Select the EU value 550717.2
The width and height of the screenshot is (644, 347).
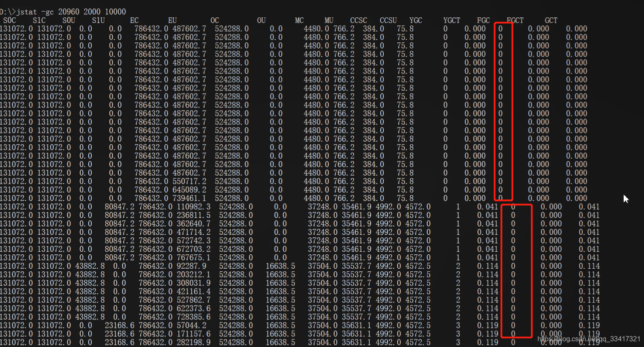tap(189, 181)
